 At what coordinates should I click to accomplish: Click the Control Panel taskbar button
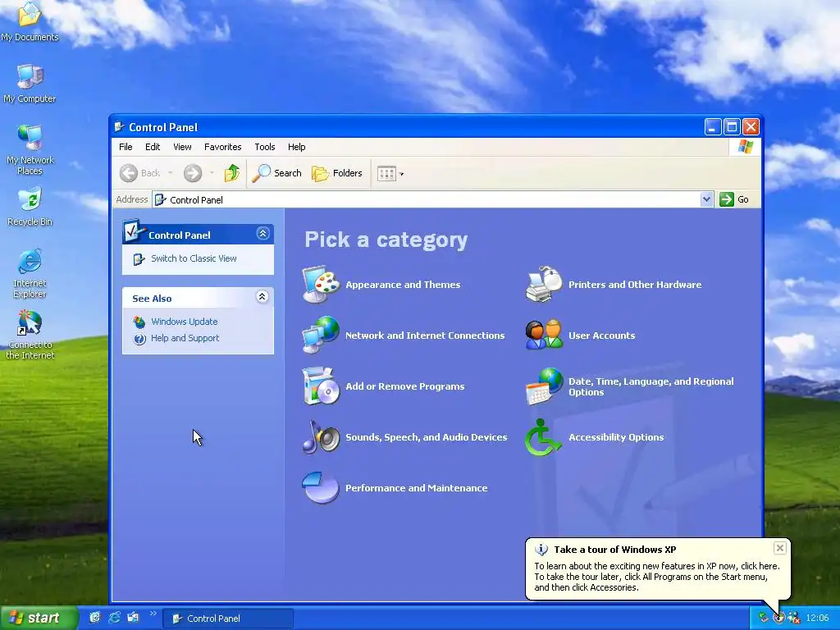228,619
